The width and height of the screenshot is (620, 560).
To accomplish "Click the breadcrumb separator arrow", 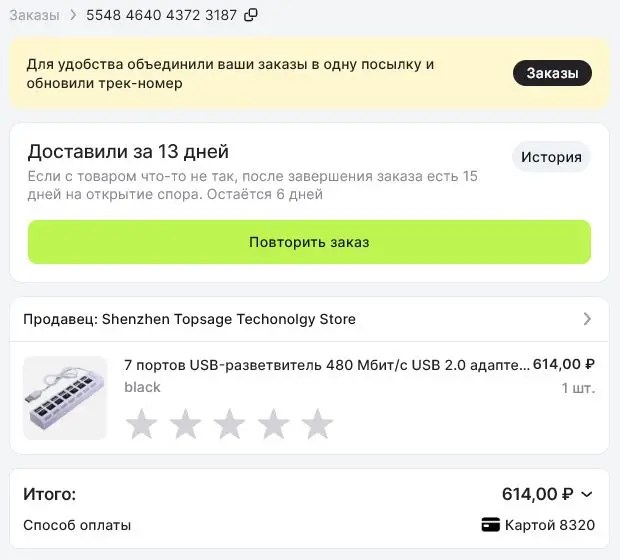I will [73, 15].
